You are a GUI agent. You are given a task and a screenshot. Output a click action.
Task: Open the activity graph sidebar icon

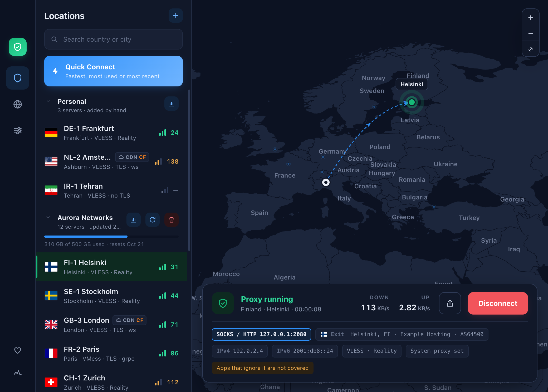click(x=18, y=373)
